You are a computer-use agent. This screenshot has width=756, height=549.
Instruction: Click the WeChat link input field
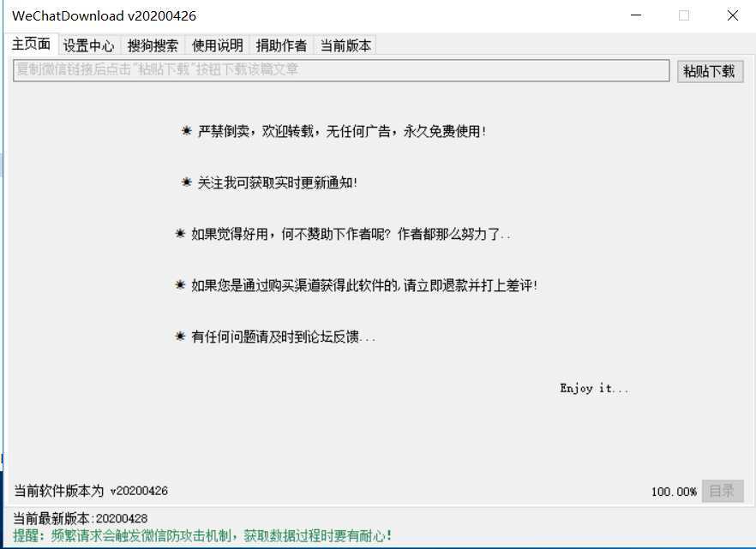pos(341,70)
